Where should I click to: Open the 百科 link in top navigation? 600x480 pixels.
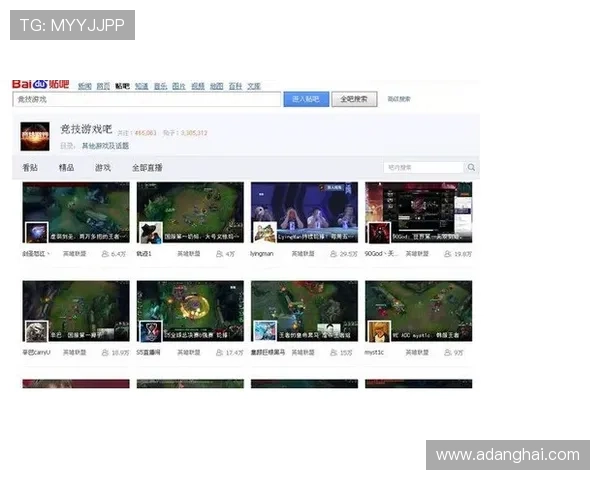pyautogui.click(x=235, y=86)
